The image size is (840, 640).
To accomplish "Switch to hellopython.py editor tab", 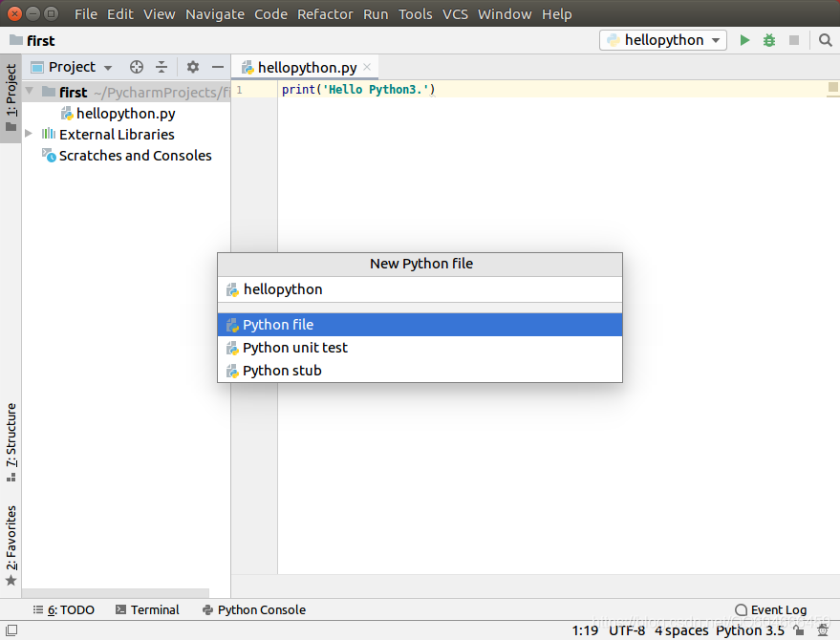I will [307, 68].
